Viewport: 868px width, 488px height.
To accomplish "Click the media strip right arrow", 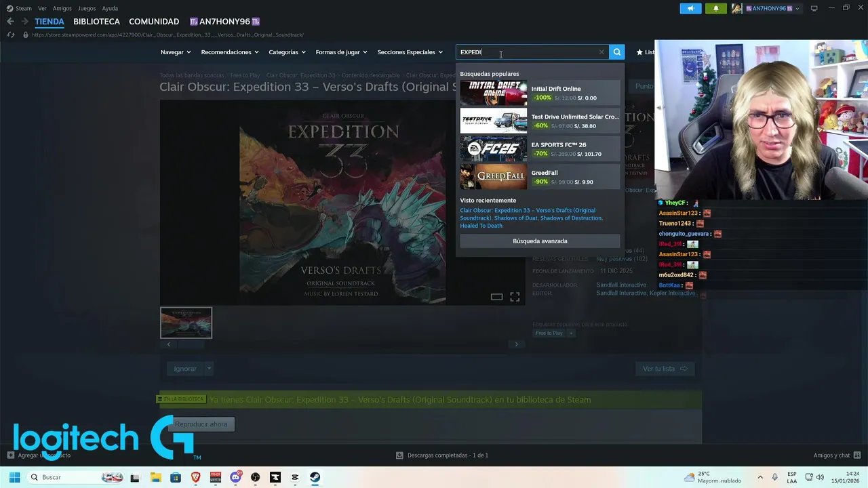I will click(516, 344).
